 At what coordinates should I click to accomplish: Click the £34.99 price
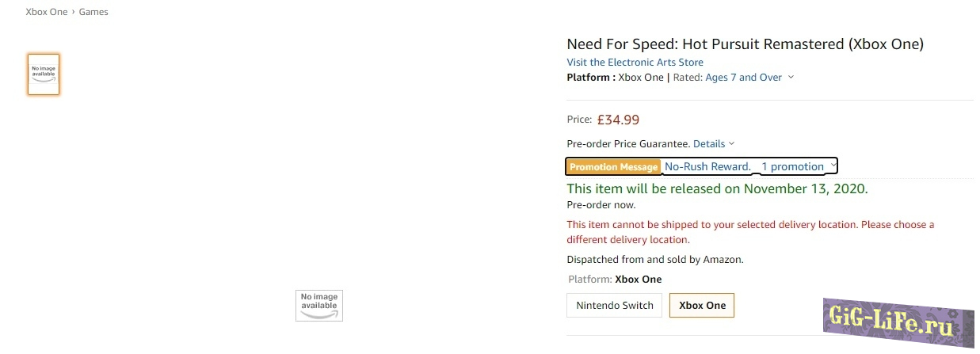point(618,120)
